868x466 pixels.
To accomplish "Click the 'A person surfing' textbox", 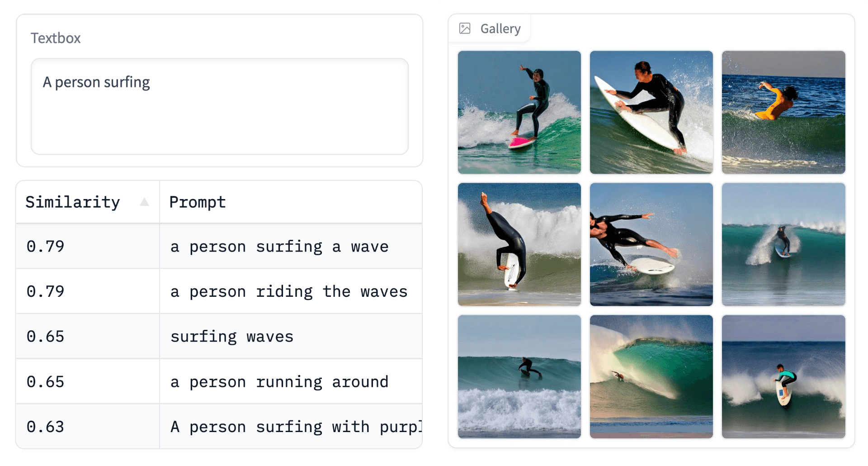I will [220, 106].
